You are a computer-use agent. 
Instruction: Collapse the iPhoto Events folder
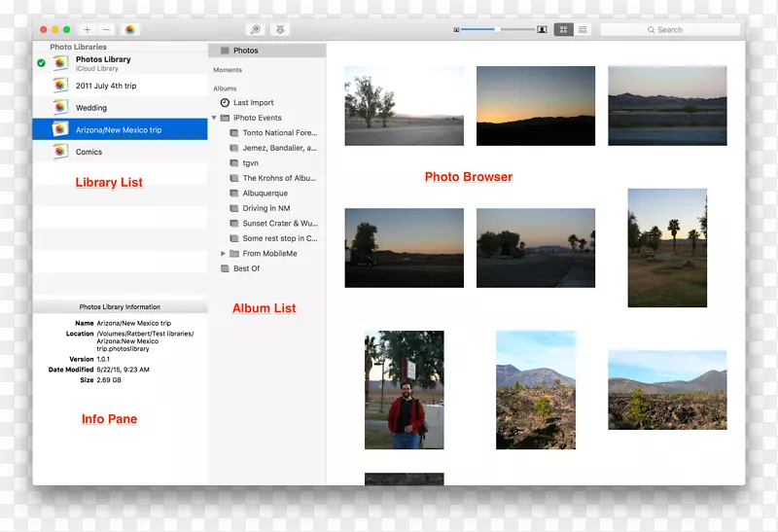tap(214, 118)
